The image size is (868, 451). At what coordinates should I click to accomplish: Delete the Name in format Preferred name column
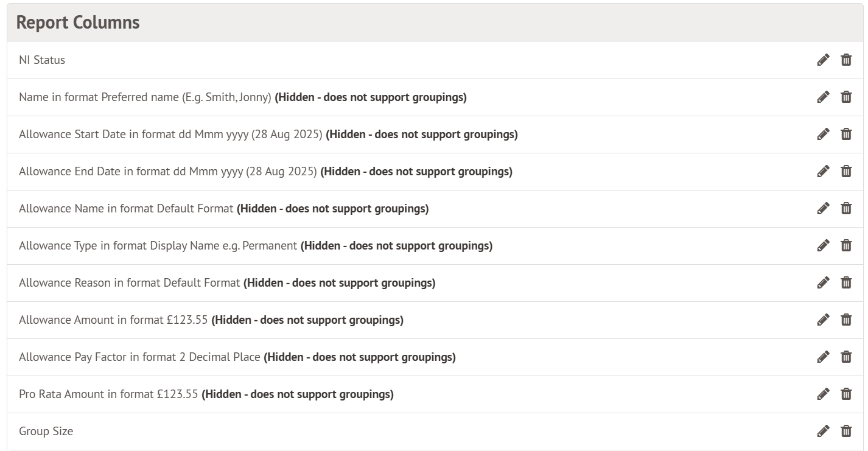pos(846,97)
